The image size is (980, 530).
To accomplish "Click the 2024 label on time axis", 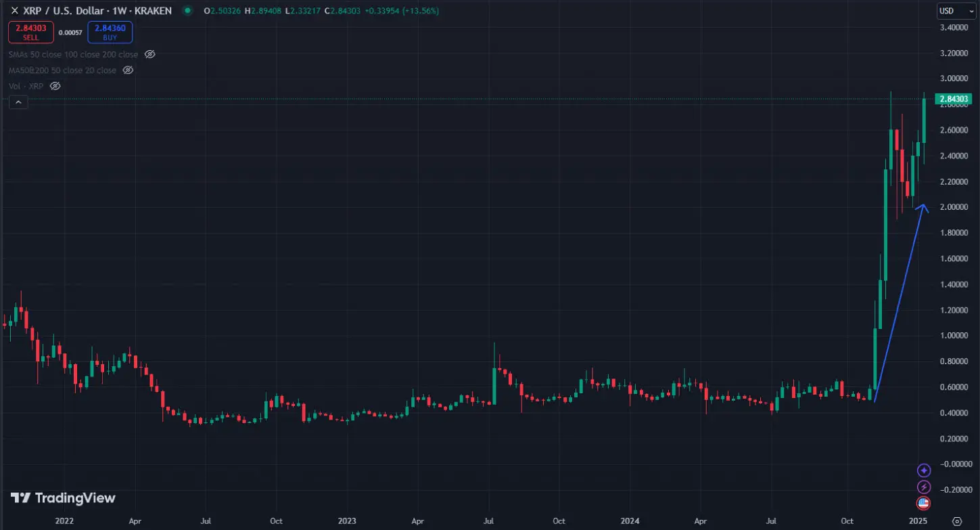I will point(630,521).
